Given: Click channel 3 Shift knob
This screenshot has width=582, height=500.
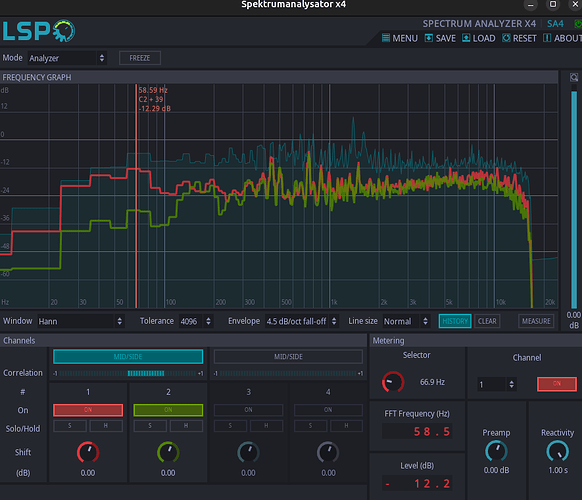Looking at the screenshot, I should 248,452.
